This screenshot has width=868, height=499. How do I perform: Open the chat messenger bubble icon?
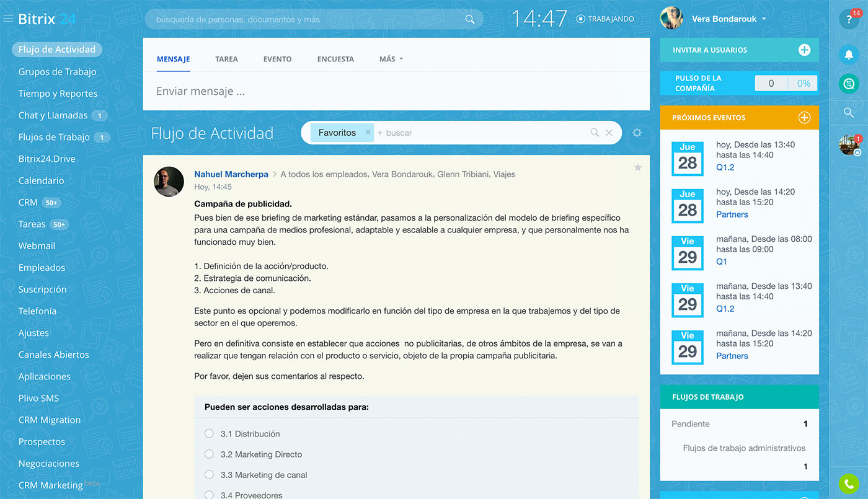849,83
